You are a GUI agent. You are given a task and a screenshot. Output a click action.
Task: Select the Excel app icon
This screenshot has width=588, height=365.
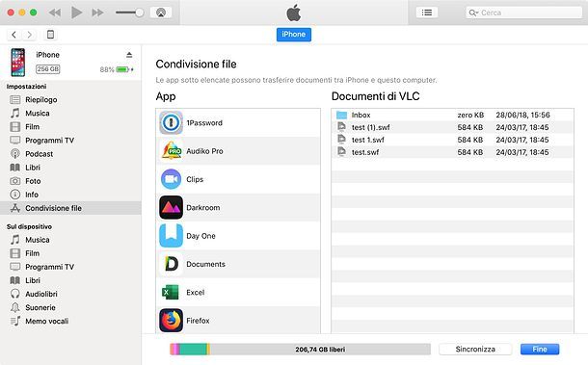click(x=171, y=293)
